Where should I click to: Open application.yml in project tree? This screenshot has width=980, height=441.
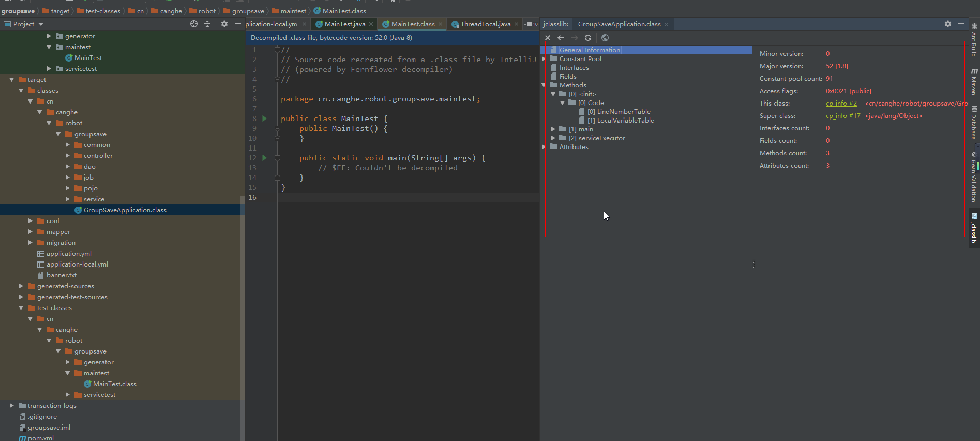pyautogui.click(x=69, y=254)
